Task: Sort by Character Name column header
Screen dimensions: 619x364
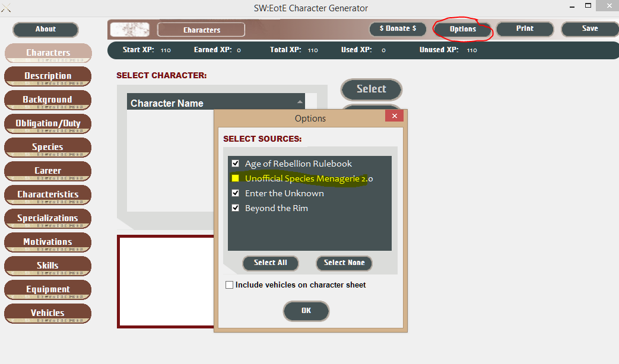Action: point(215,103)
